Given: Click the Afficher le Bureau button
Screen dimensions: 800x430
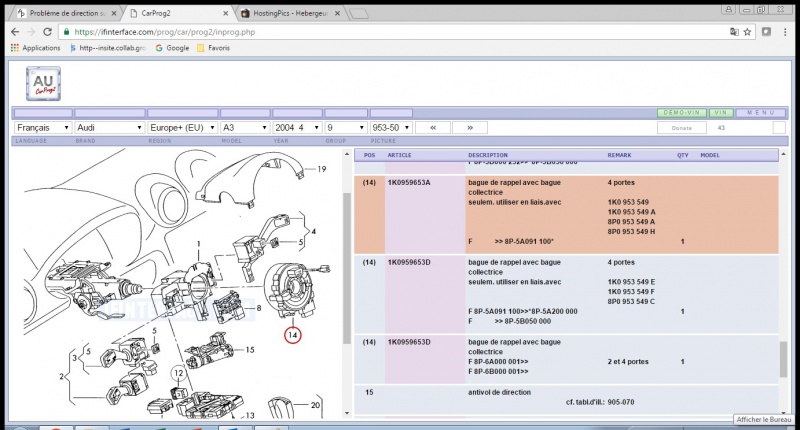Looking at the screenshot, I should [764, 419].
